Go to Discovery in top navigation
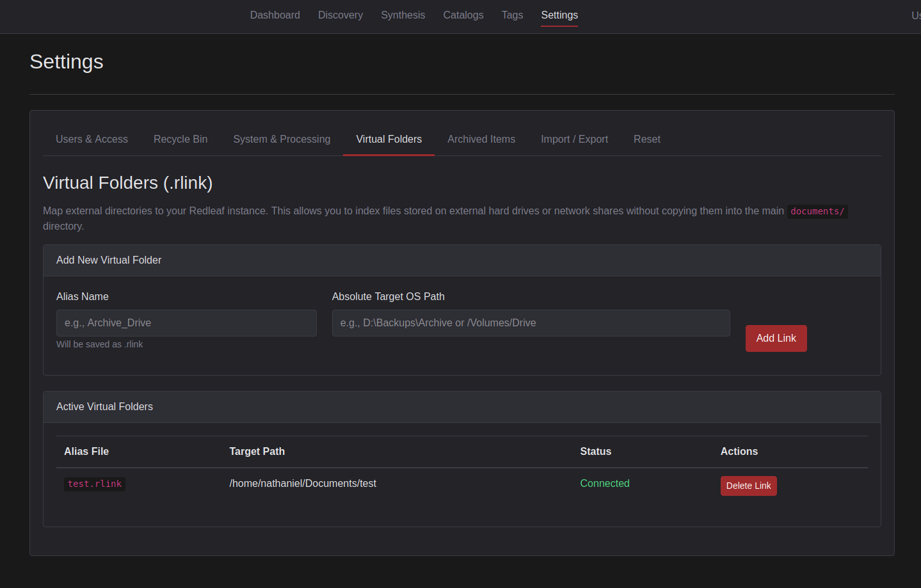This screenshot has height=588, width=921. [x=340, y=15]
